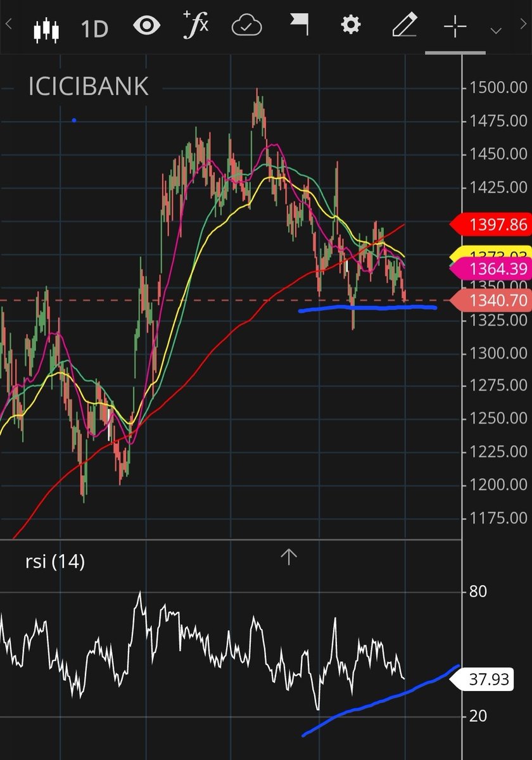Click the 1200.00 price axis label
Screen dimensions: 532x760
[x=498, y=484]
